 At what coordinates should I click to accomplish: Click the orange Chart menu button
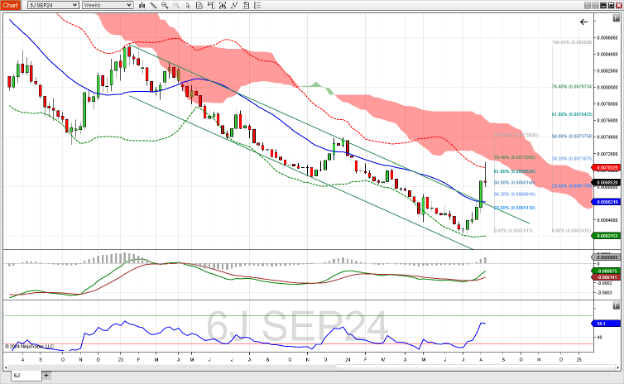click(10, 5)
